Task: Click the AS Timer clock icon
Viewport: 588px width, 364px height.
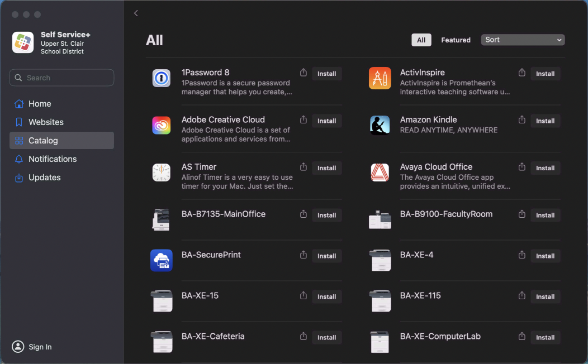Action: coord(162,173)
